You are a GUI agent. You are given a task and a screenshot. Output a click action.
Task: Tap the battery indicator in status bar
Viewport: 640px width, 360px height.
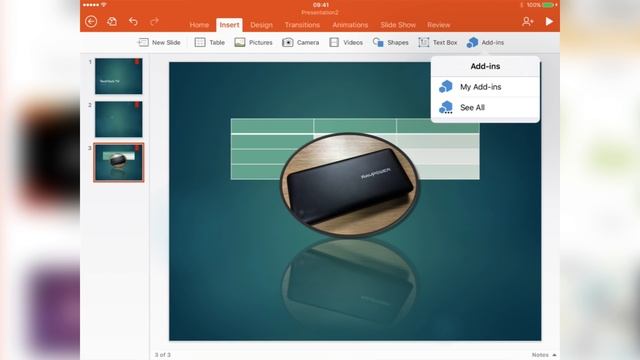tap(548, 5)
